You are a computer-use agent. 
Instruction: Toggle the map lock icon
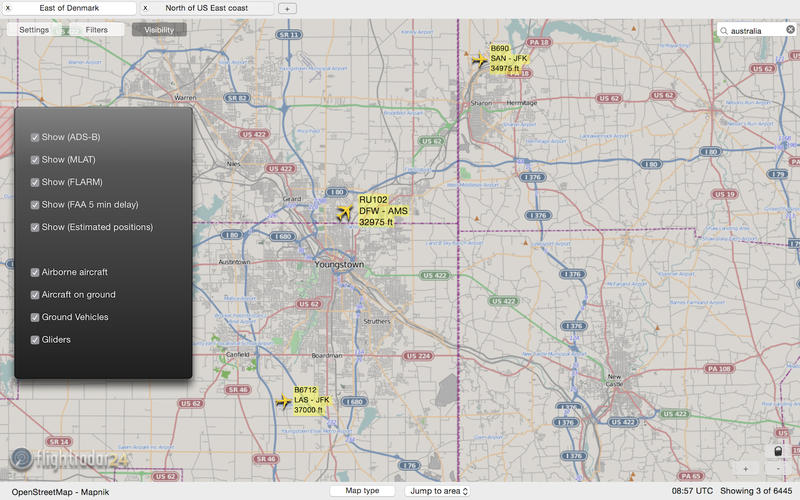click(x=777, y=451)
